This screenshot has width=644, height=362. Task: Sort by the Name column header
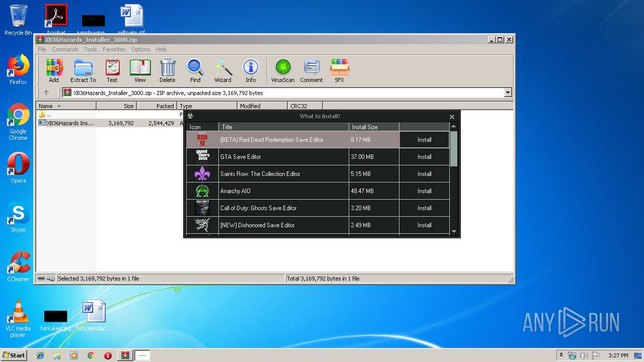click(66, 106)
